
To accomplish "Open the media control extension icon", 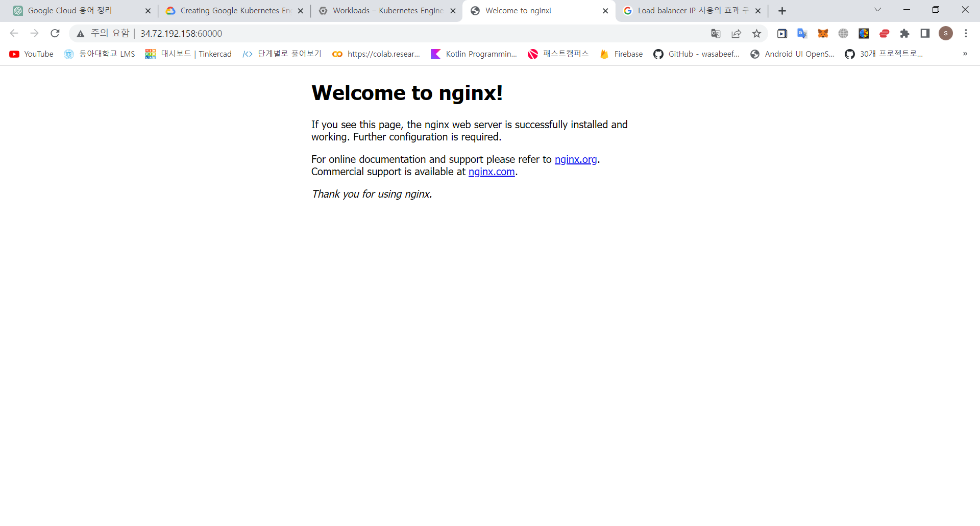I will [x=782, y=34].
